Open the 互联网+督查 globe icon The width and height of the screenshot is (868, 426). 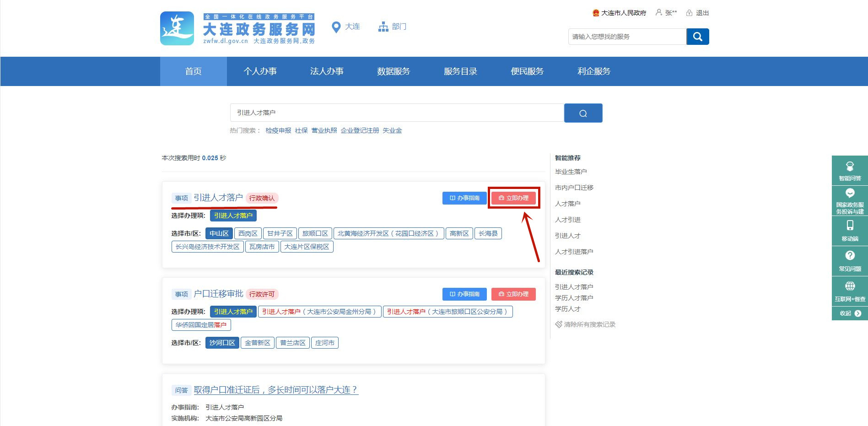[850, 286]
